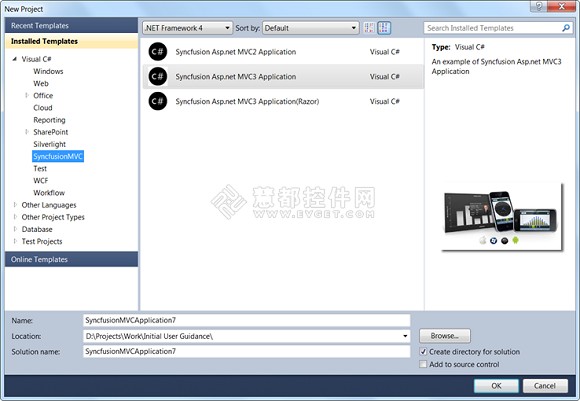Expand the Other Project Types node

pyautogui.click(x=15, y=217)
